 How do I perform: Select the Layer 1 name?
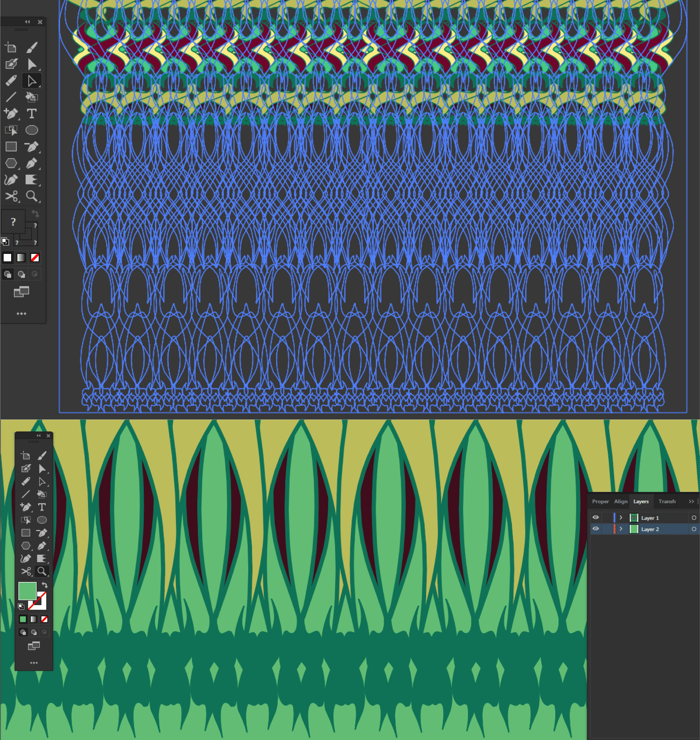pyautogui.click(x=650, y=518)
